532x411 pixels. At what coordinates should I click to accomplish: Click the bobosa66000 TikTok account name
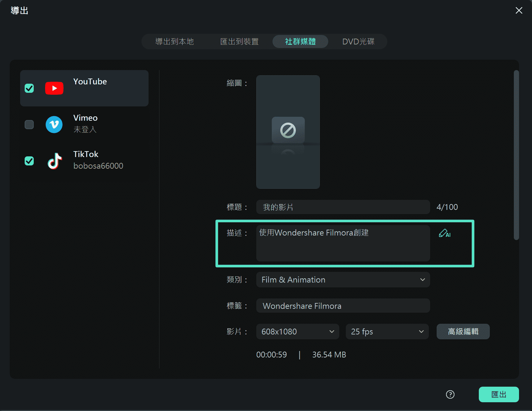tap(98, 166)
